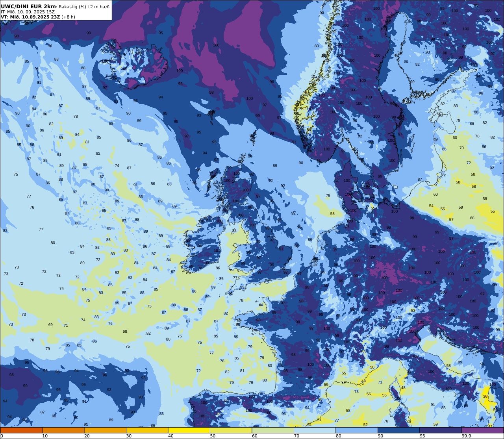Click the "UWC/DINI EUR 2km" title text
Viewport: 504px width, 439px height.
(x=28, y=6)
